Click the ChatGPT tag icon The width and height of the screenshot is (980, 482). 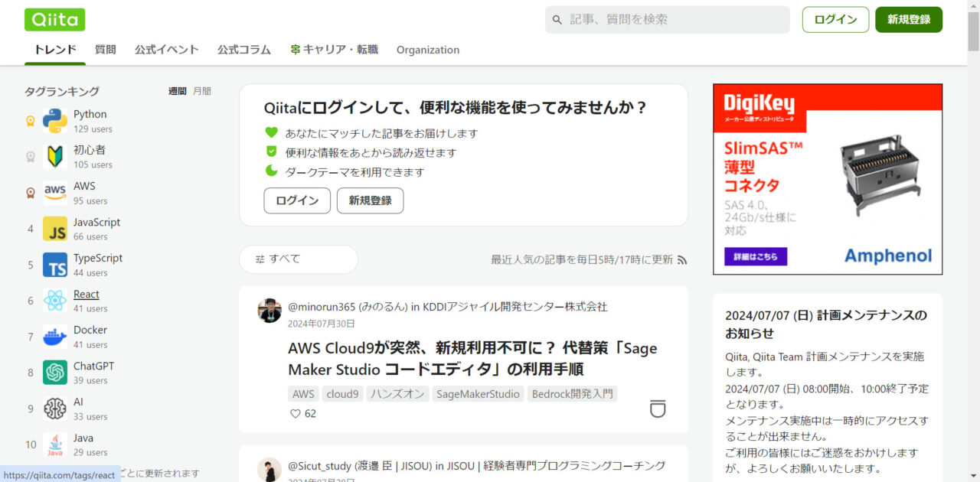pos(54,373)
